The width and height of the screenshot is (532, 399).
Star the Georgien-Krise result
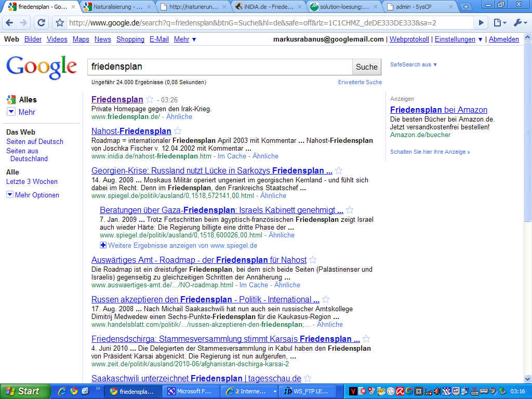339,170
